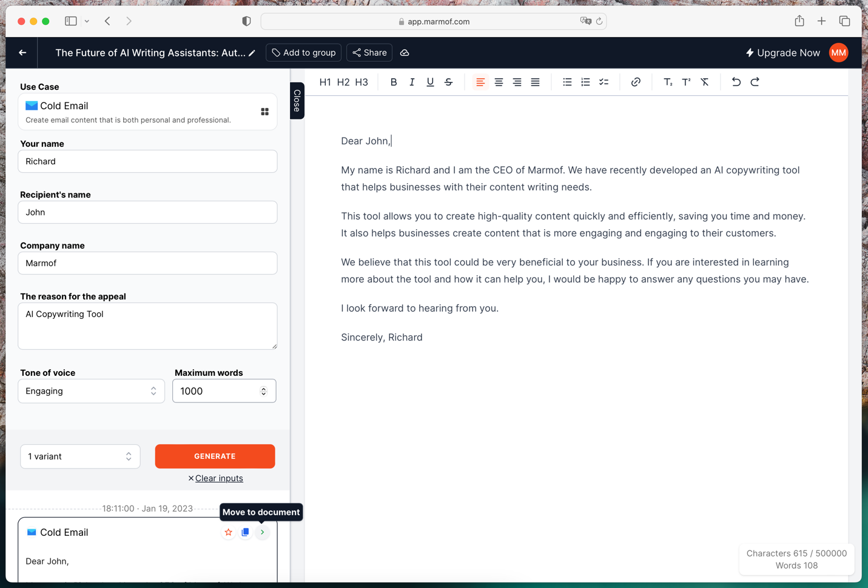
Task: Apply Heading 3 formatting
Action: [362, 82]
